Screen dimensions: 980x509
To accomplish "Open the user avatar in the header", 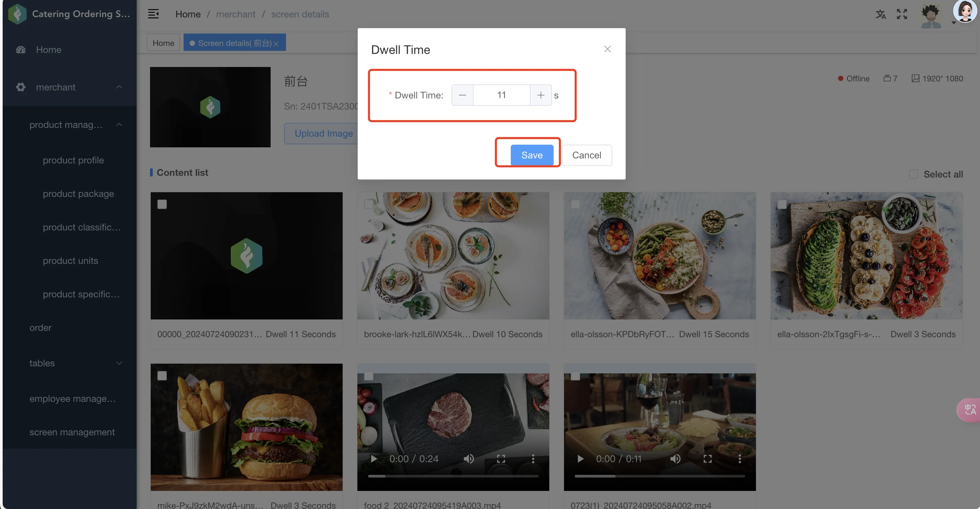I will (930, 16).
